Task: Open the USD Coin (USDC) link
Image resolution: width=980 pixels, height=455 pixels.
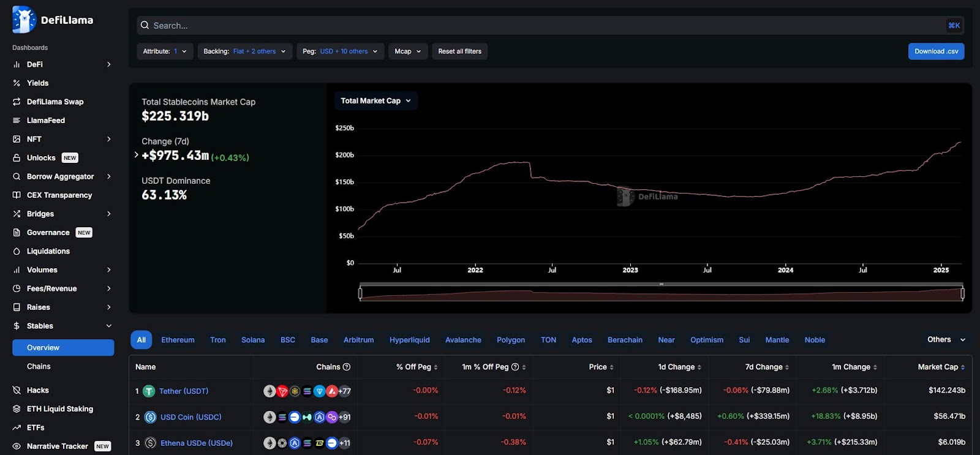Action: (x=191, y=417)
